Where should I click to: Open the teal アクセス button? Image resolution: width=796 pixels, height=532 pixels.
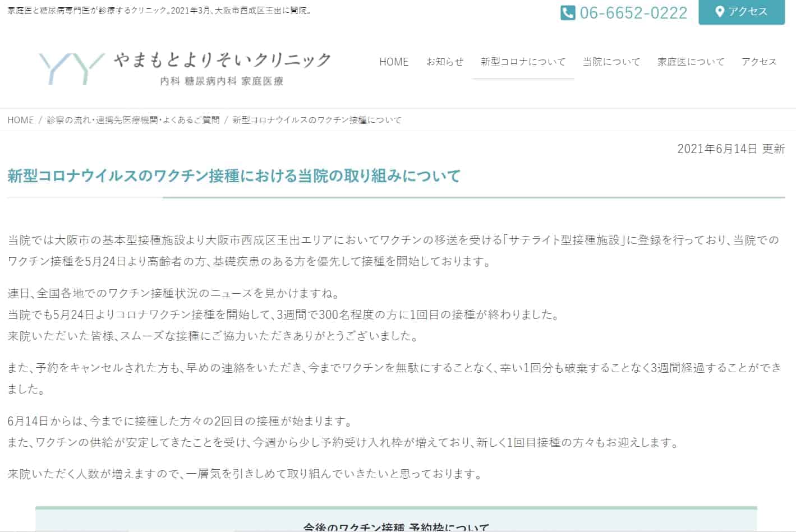(742, 12)
